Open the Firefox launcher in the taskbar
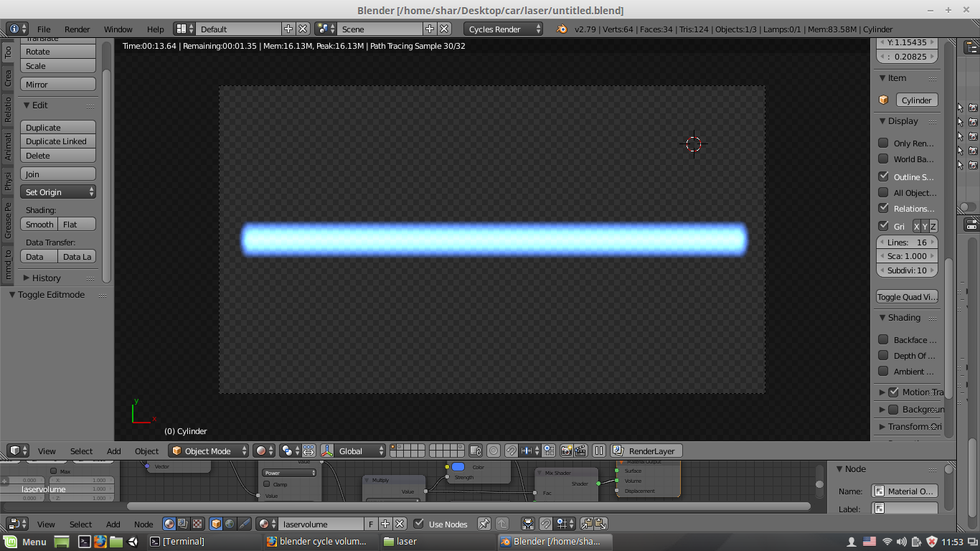The height and width of the screenshot is (551, 980). [x=100, y=541]
